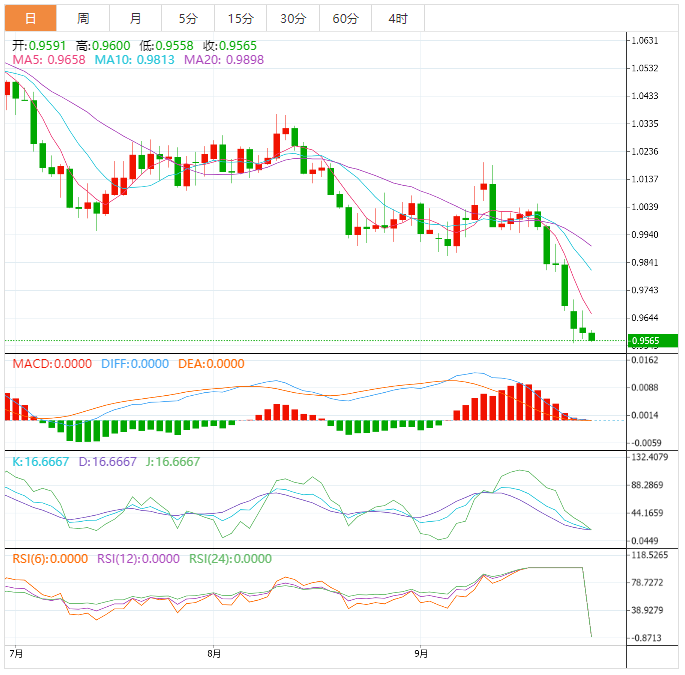Click the J:16.6667 value label
This screenshot has height=675, width=685.
[x=173, y=461]
